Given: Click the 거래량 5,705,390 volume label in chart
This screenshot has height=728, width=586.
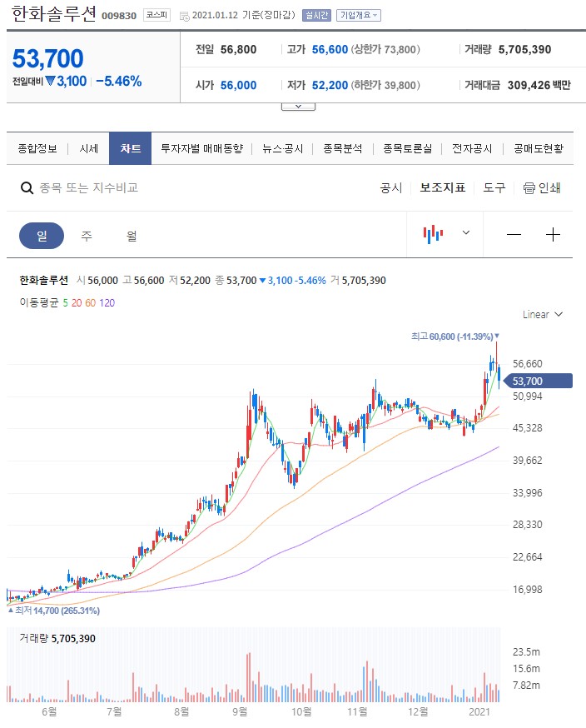Looking at the screenshot, I should [x=57, y=638].
